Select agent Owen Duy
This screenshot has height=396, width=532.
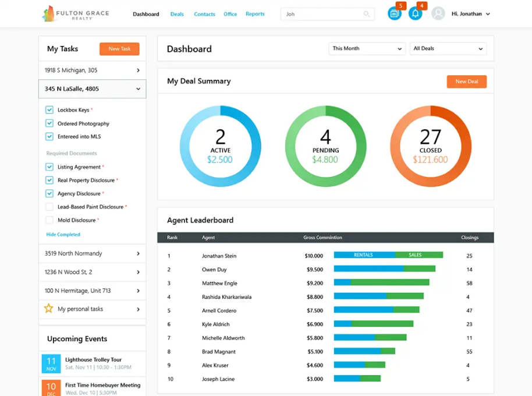[214, 270]
